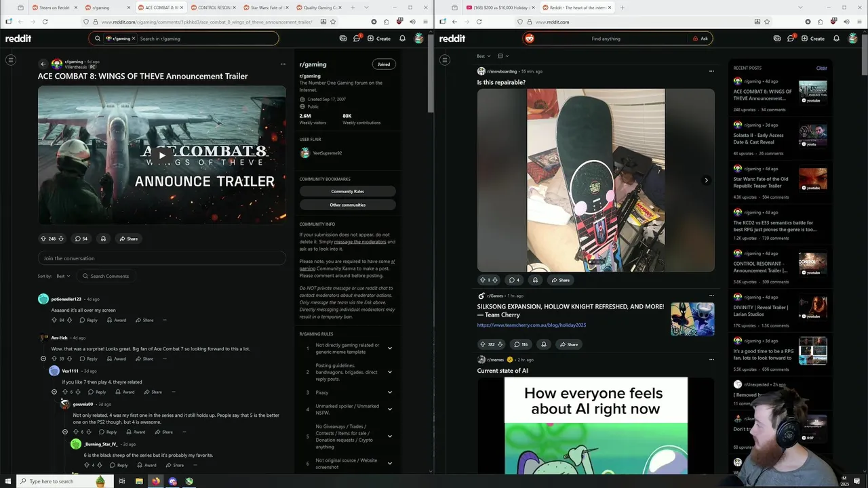Viewport: 868px width, 488px height.
Task: Switch to 'CONTROL RESONANT' tab in left window
Action: click(x=212, y=7)
